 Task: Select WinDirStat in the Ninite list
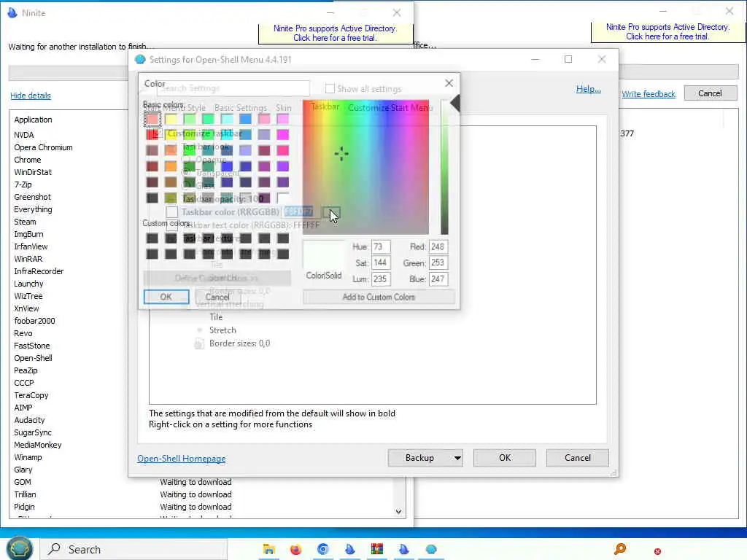tap(33, 172)
